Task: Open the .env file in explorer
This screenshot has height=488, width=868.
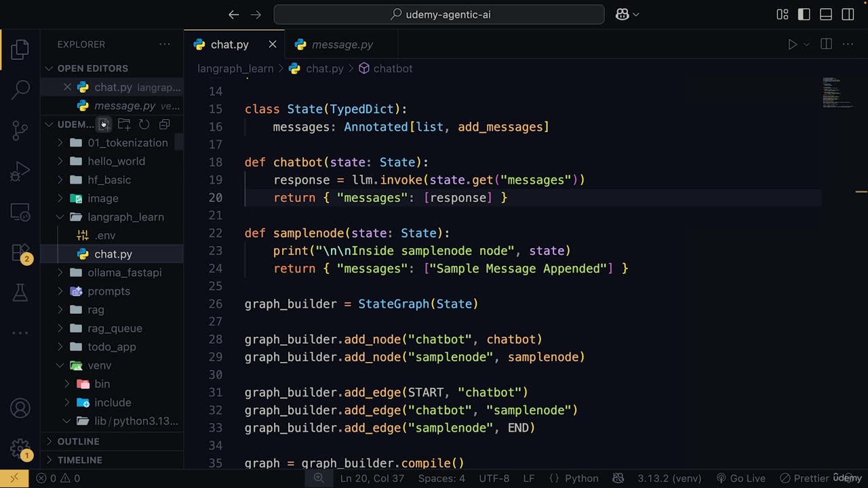Action: click(112, 235)
